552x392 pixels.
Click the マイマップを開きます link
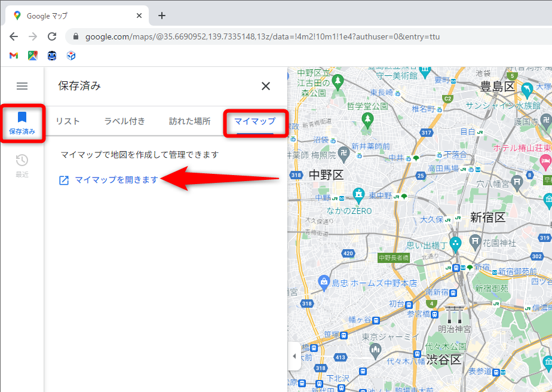(x=116, y=180)
